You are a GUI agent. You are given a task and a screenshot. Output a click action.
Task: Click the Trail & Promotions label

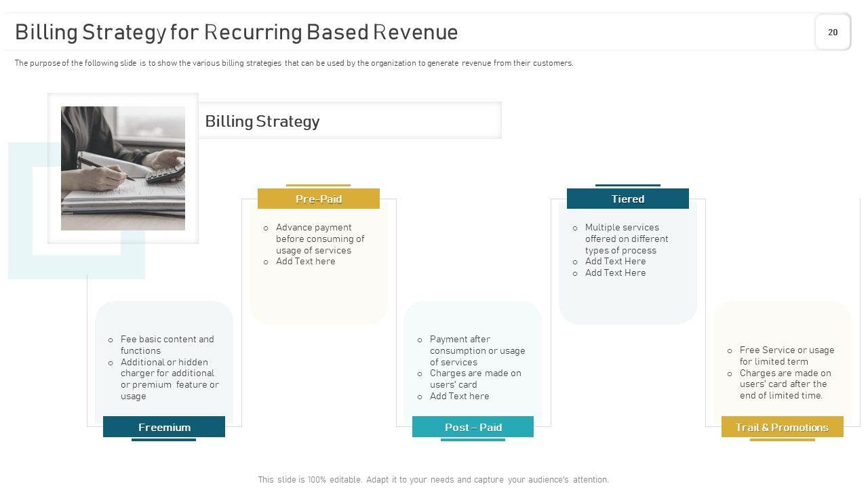click(782, 427)
